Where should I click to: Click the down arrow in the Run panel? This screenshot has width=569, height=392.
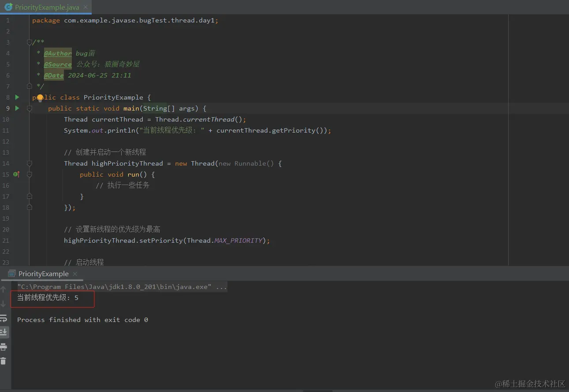4,303
